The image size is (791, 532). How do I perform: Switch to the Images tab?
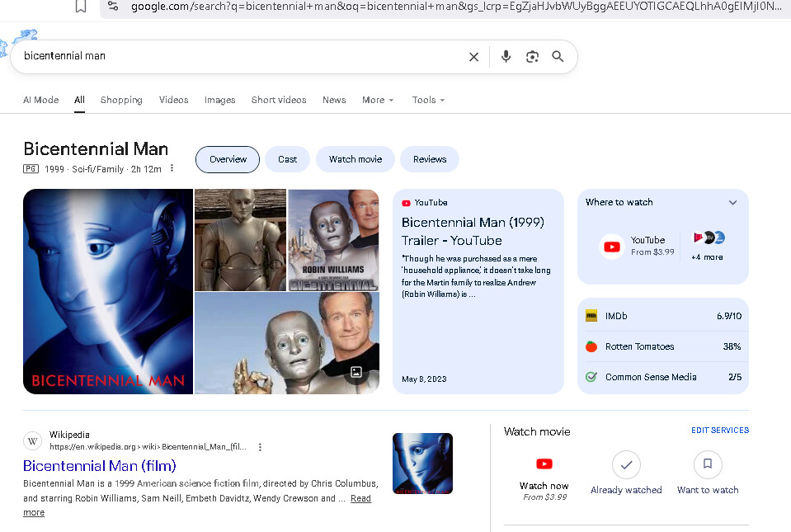[x=219, y=100]
